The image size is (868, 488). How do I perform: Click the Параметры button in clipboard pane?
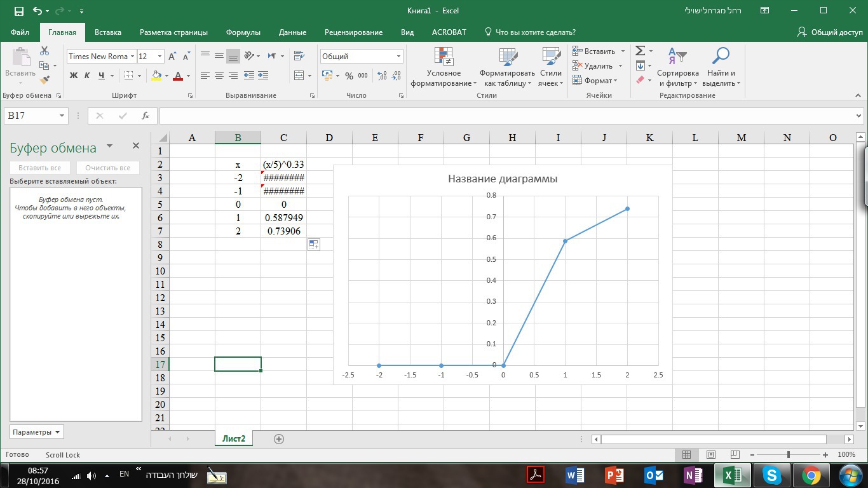[x=37, y=432]
